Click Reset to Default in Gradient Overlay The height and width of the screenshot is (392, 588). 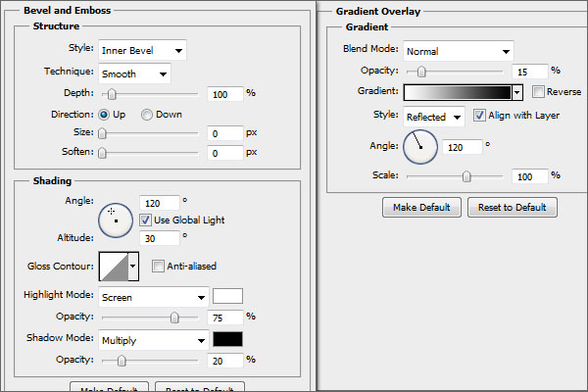click(x=512, y=207)
